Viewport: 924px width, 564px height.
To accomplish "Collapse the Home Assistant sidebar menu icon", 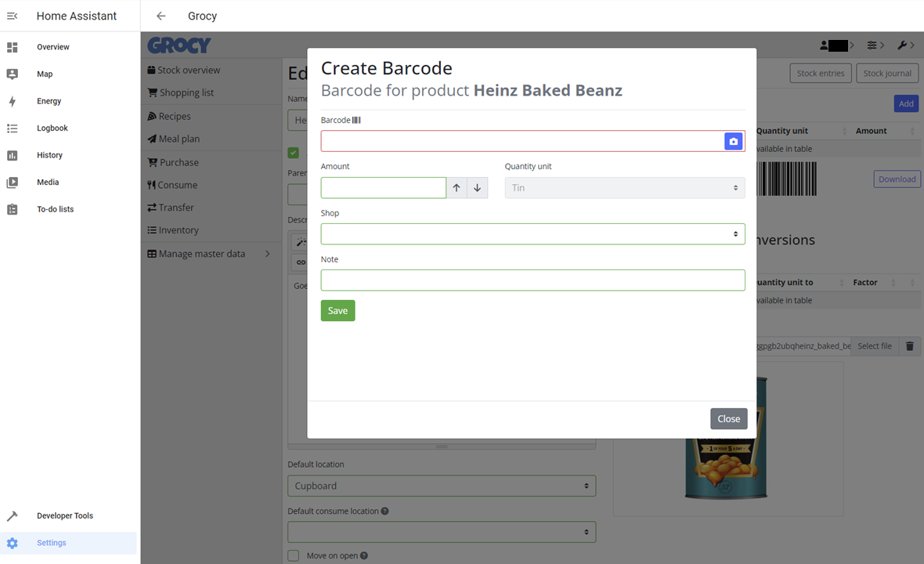I will (x=12, y=16).
